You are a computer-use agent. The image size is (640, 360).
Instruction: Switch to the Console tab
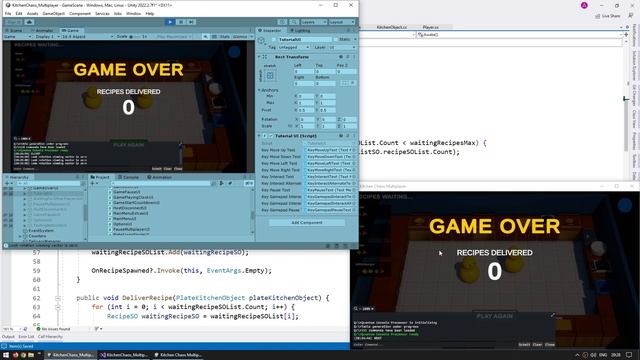128,178
